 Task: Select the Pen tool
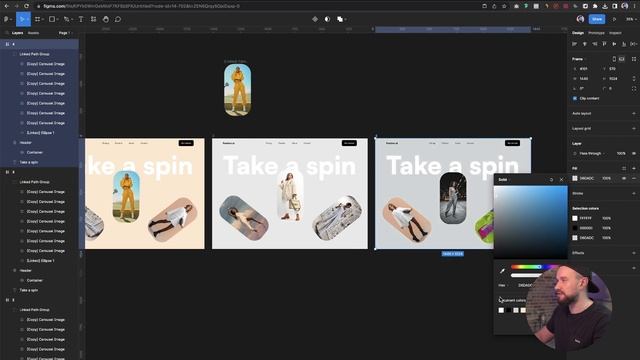tap(67, 19)
